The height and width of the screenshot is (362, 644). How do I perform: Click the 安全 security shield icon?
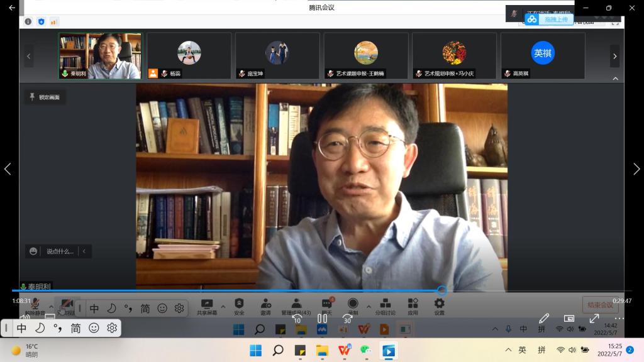point(239,305)
